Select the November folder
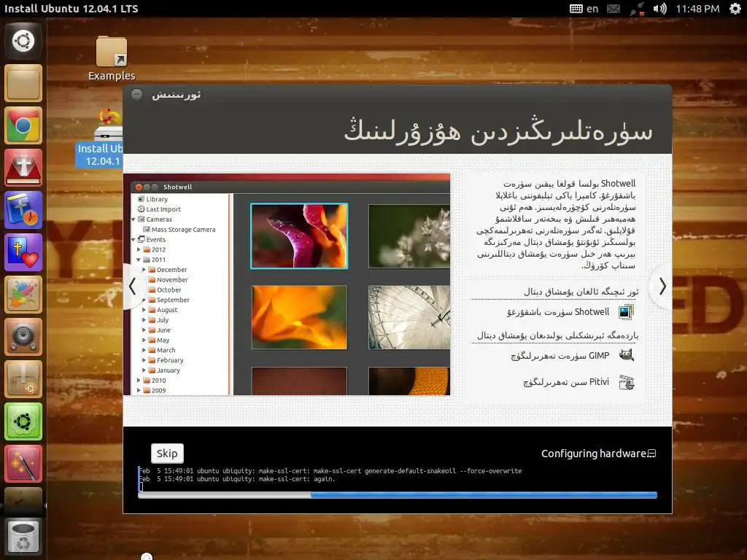This screenshot has height=560, width=747. coord(168,280)
